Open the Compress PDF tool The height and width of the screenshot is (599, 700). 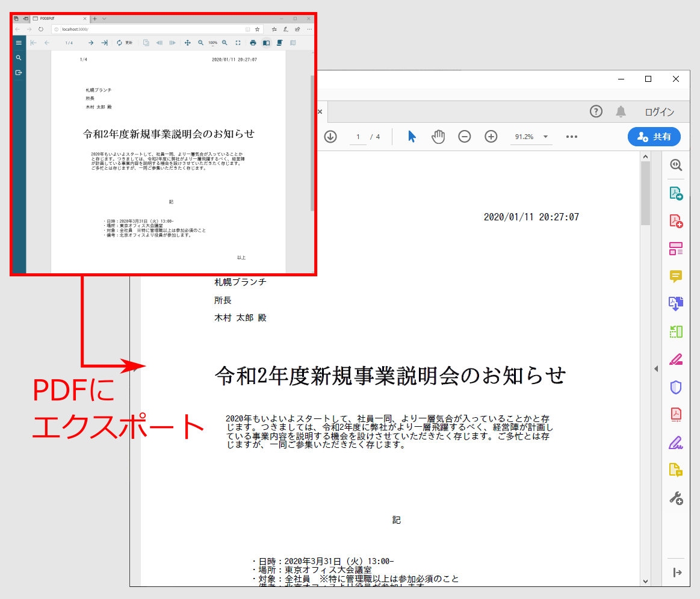tap(676, 415)
